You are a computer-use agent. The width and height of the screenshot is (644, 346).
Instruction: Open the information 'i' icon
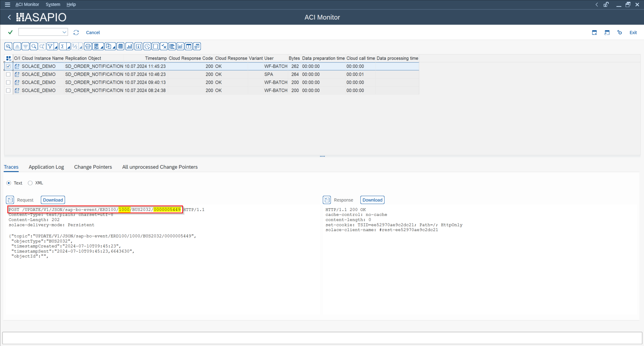(138, 46)
